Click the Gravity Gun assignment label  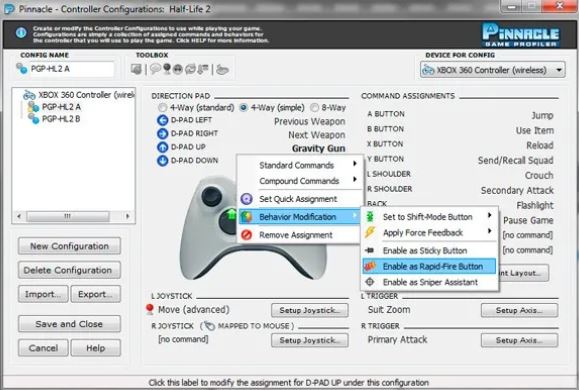tap(318, 148)
